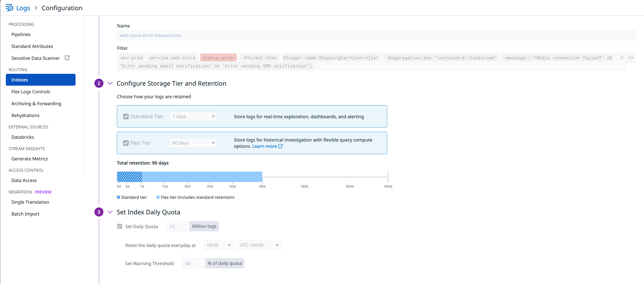Open Data Access settings
This screenshot has height=284, width=644.
[x=24, y=180]
